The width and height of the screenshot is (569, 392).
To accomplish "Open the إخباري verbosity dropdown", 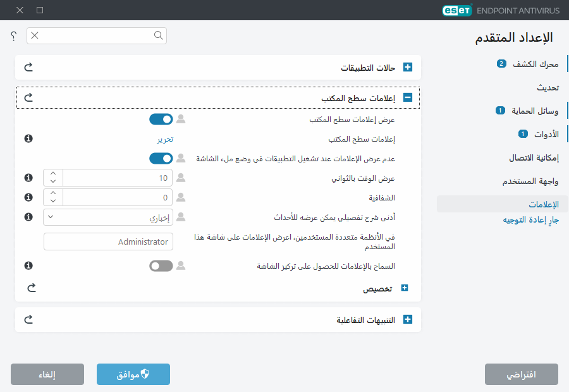I will click(x=107, y=217).
